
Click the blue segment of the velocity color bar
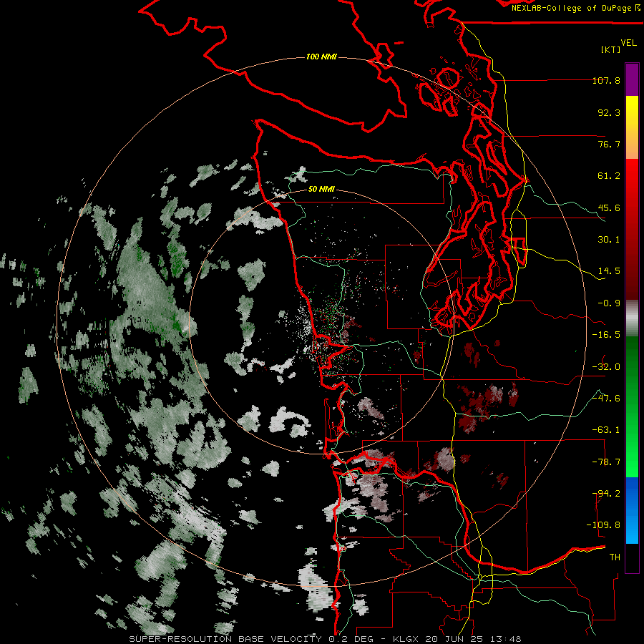point(632,510)
